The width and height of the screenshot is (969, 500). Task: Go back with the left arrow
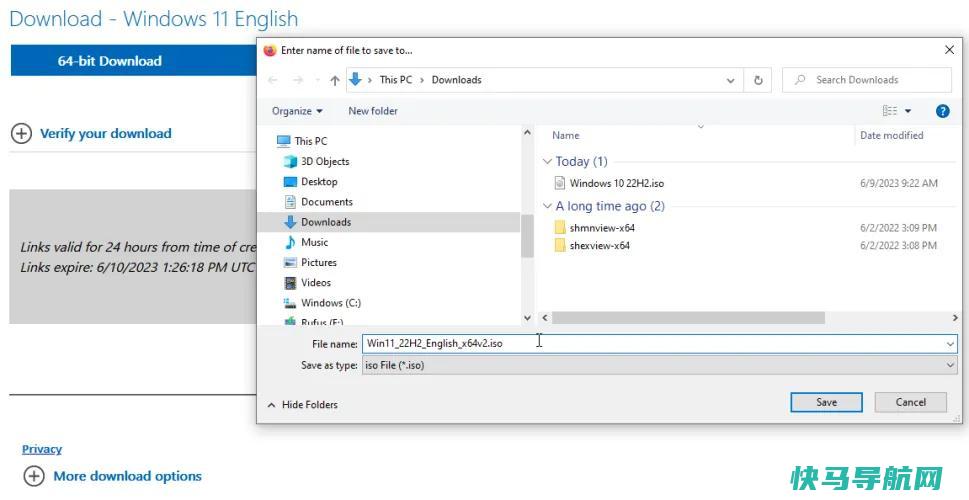click(x=273, y=80)
